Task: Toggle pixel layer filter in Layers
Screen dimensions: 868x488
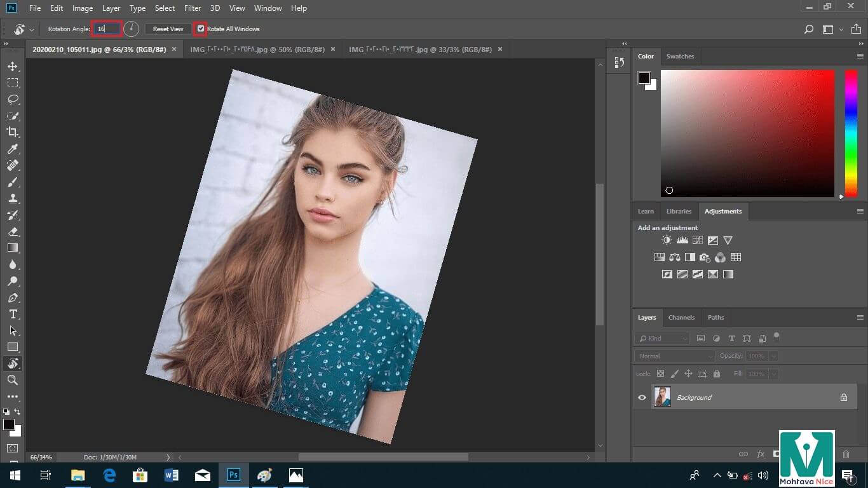Action: tap(701, 339)
